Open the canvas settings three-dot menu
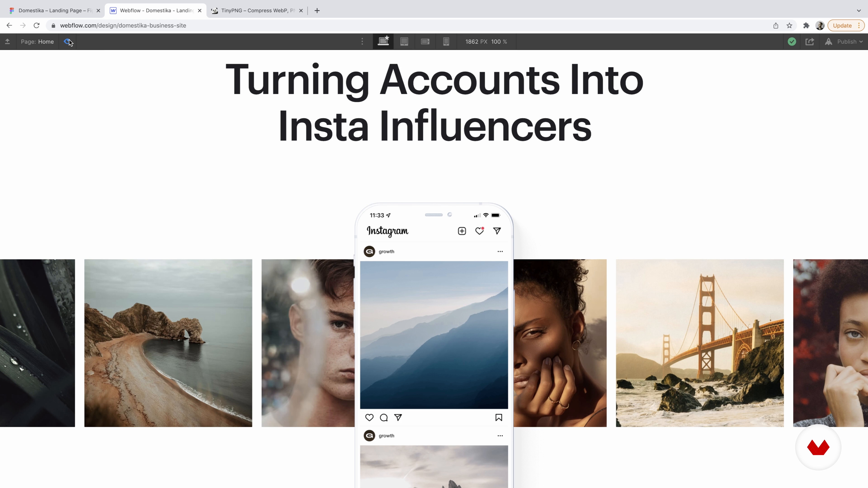 (362, 41)
